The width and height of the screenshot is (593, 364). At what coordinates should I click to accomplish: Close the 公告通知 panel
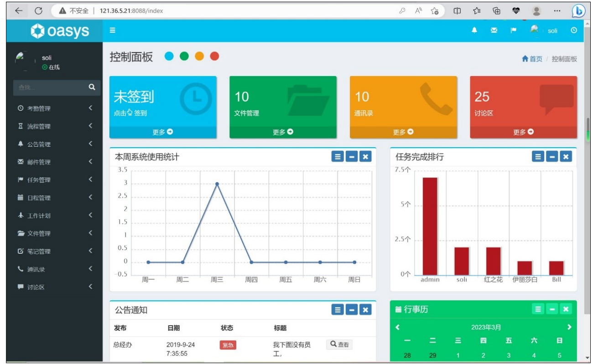tap(365, 310)
